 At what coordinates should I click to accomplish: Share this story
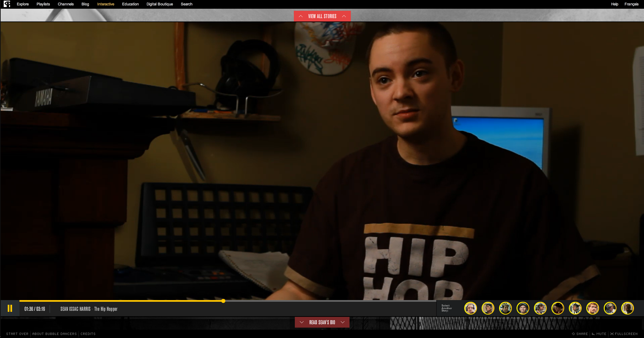click(x=580, y=334)
